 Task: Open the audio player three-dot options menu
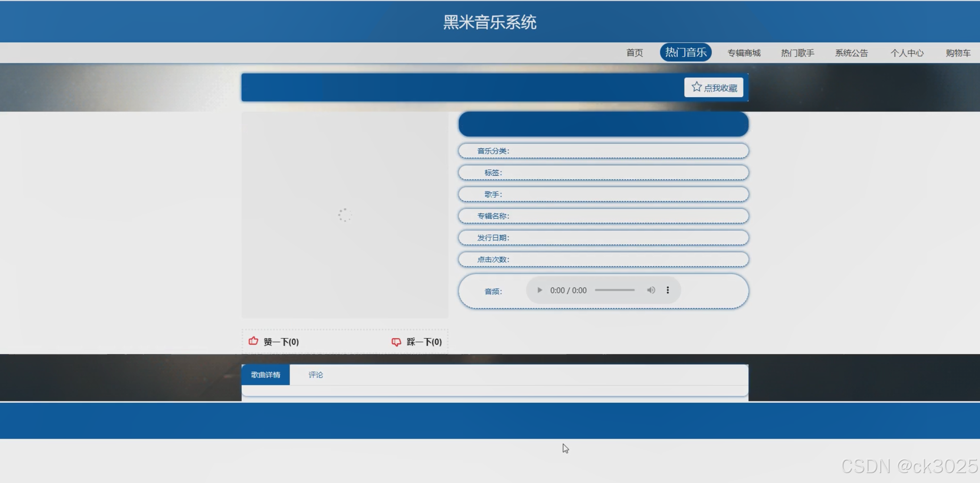(x=668, y=290)
